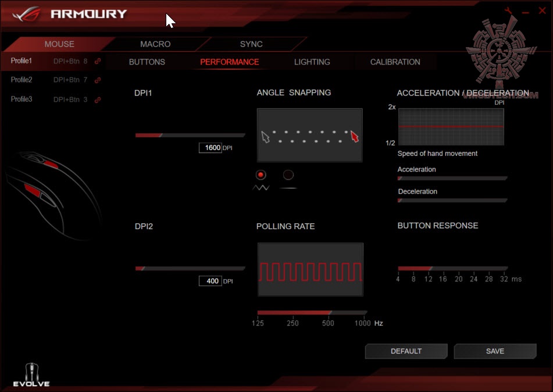Click 'DPI+Btn 8' text in Profile1 row
The height and width of the screenshot is (392, 553).
pyautogui.click(x=70, y=62)
